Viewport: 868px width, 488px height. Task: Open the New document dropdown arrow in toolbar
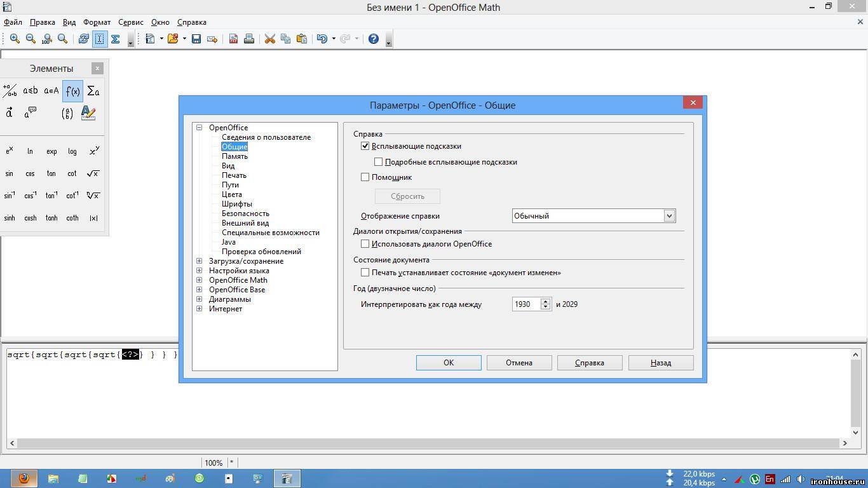pos(161,39)
